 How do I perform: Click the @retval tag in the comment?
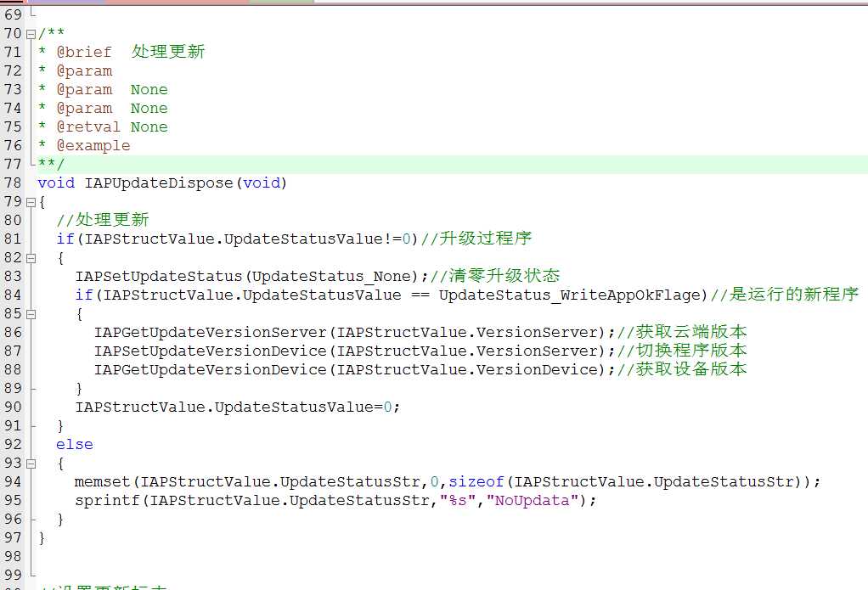click(x=88, y=126)
